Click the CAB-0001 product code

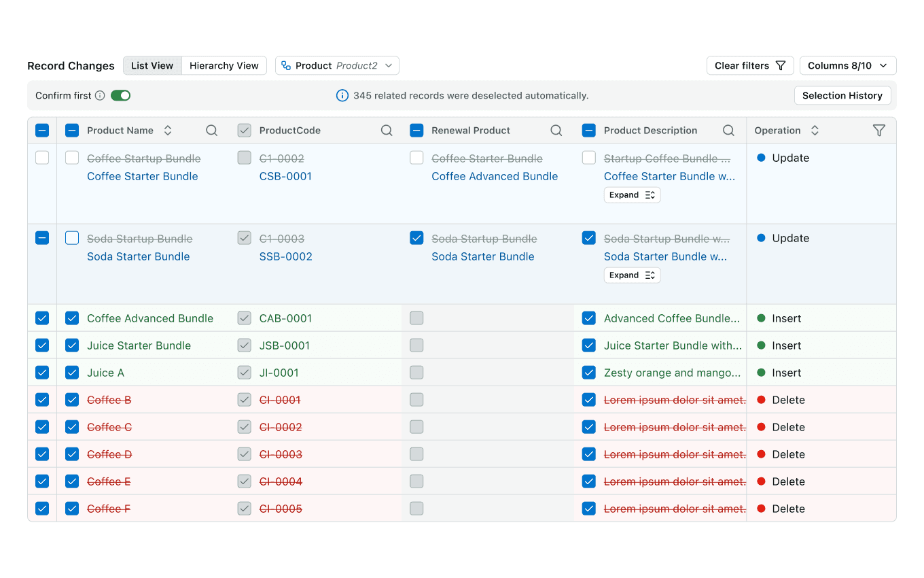coord(285,318)
